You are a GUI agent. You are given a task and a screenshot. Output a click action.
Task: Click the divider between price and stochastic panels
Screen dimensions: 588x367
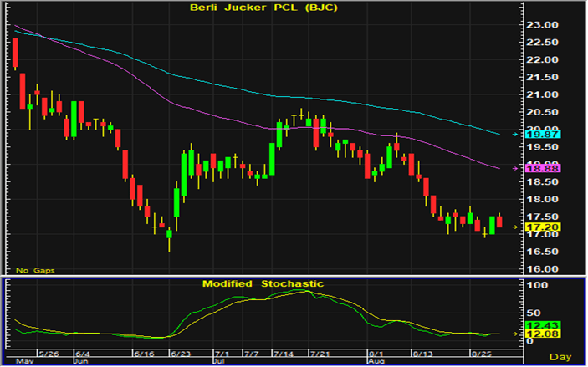coord(293,277)
